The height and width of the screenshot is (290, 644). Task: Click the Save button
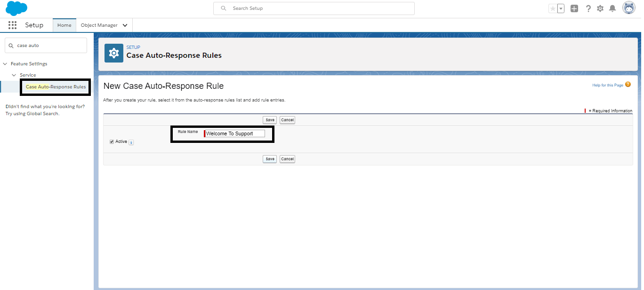(x=269, y=120)
